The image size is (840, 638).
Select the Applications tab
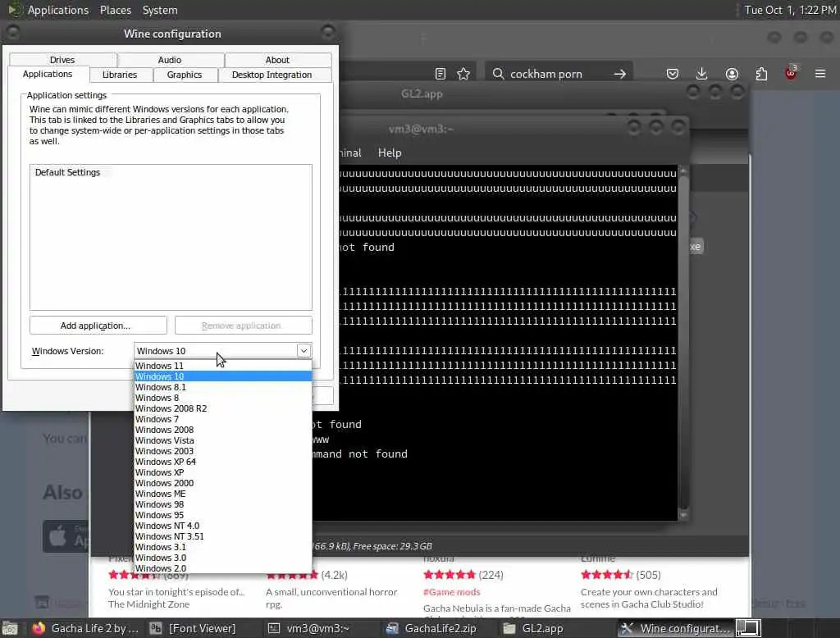point(48,74)
